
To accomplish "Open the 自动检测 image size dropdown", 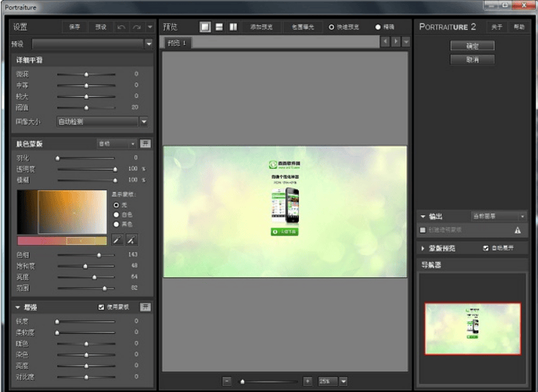I will pos(144,122).
